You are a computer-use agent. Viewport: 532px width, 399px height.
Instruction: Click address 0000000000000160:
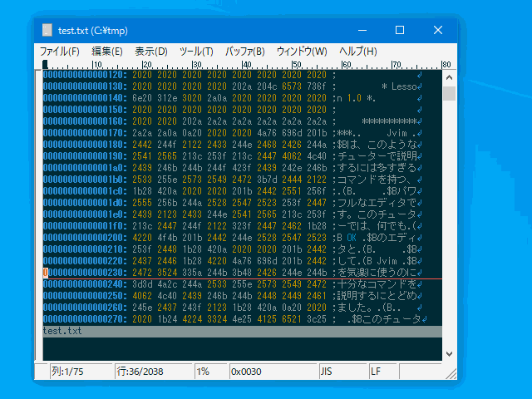[x=85, y=121]
